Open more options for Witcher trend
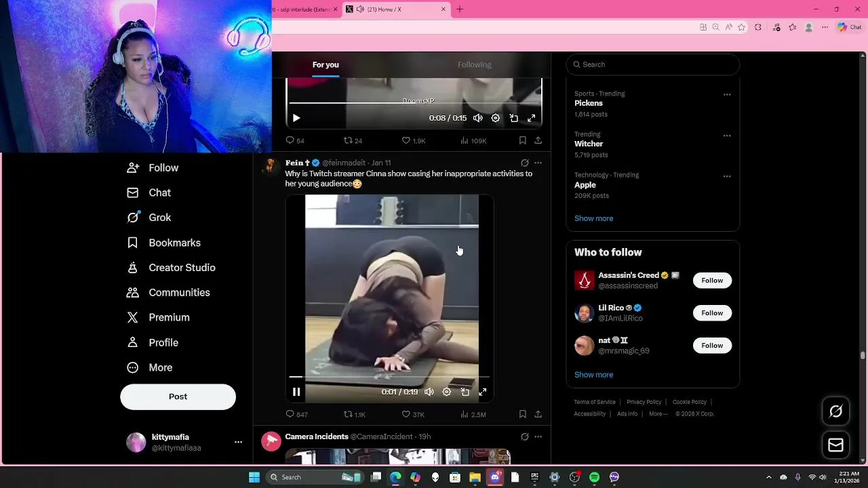The height and width of the screenshot is (488, 868). (727, 136)
